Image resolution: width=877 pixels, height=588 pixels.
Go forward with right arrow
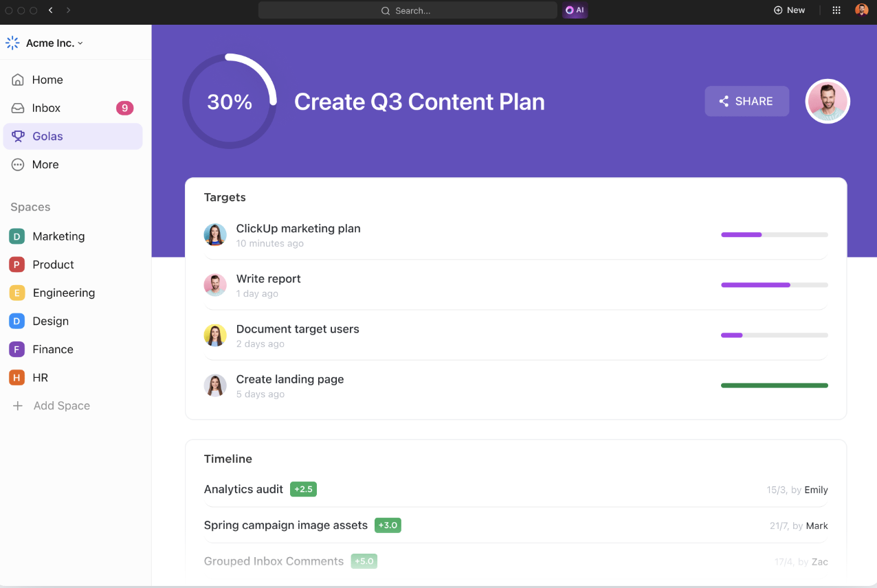coord(68,10)
